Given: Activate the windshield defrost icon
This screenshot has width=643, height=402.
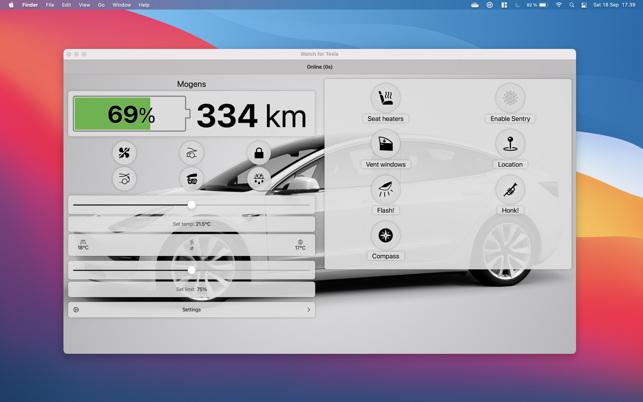Looking at the screenshot, I should pos(259,179).
